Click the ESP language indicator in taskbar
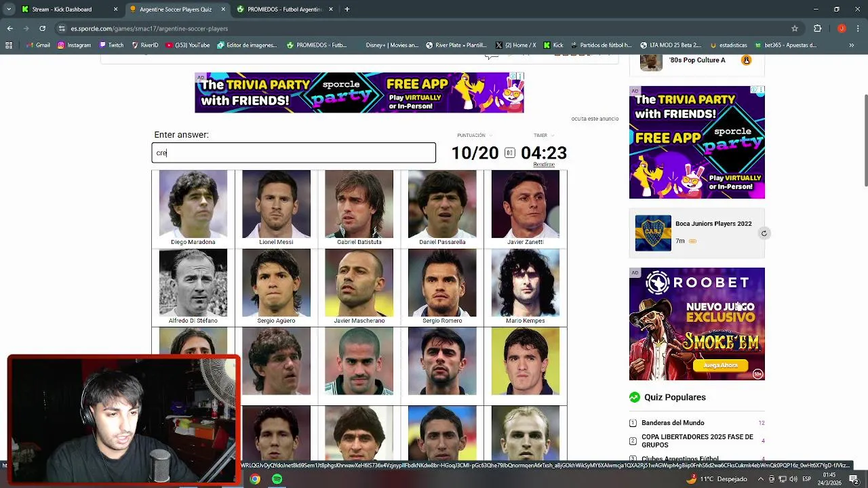Screen dimensions: 868x488 806,479
